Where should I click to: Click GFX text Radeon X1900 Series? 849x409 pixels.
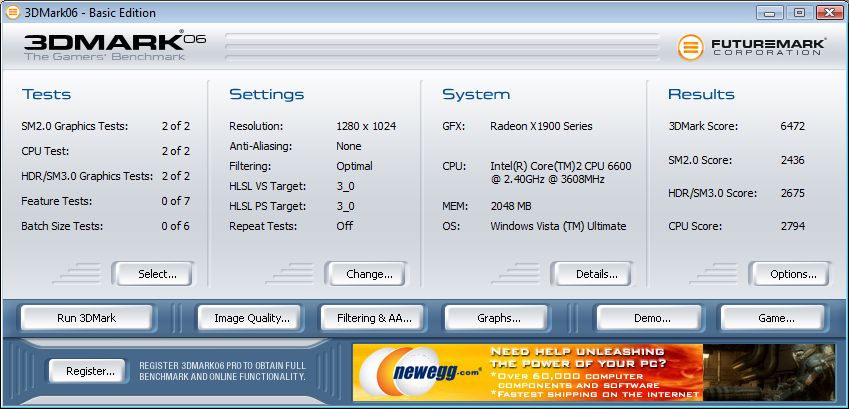541,126
